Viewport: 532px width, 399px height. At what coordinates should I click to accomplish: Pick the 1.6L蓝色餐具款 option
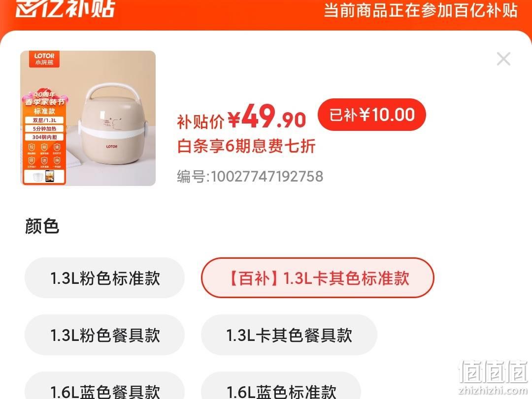coord(104,387)
